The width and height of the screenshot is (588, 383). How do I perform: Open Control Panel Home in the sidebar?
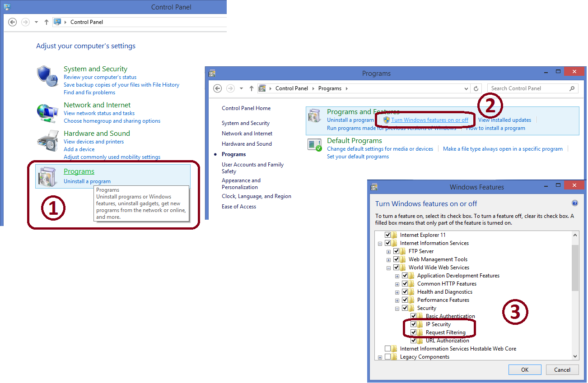pyautogui.click(x=246, y=108)
